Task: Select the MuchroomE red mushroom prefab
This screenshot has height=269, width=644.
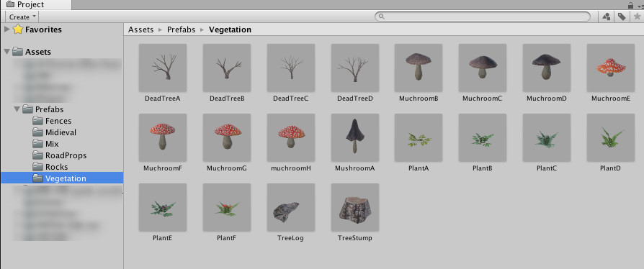Action: tap(611, 68)
